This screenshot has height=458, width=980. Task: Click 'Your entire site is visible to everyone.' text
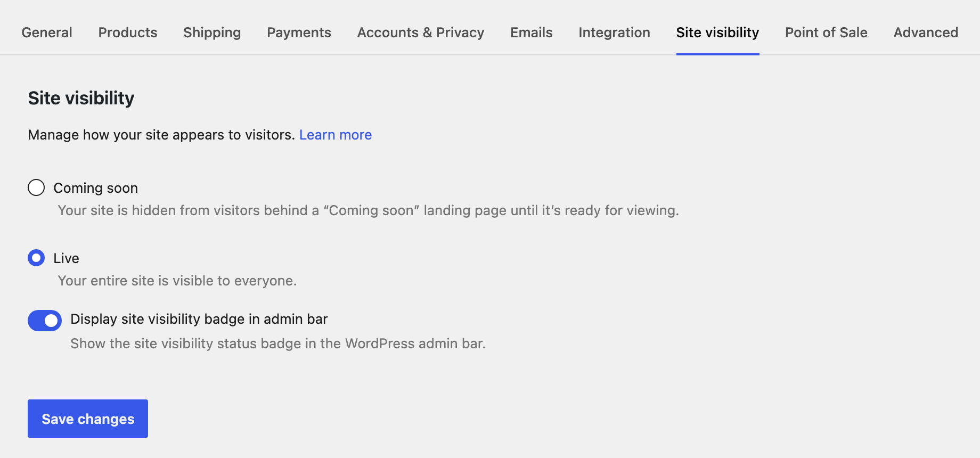pos(177,281)
